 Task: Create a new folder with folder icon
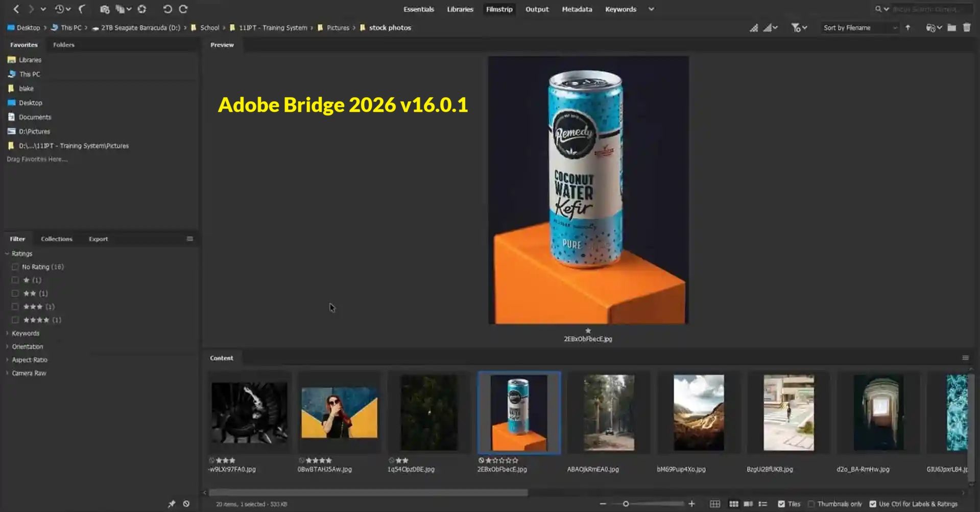point(951,28)
